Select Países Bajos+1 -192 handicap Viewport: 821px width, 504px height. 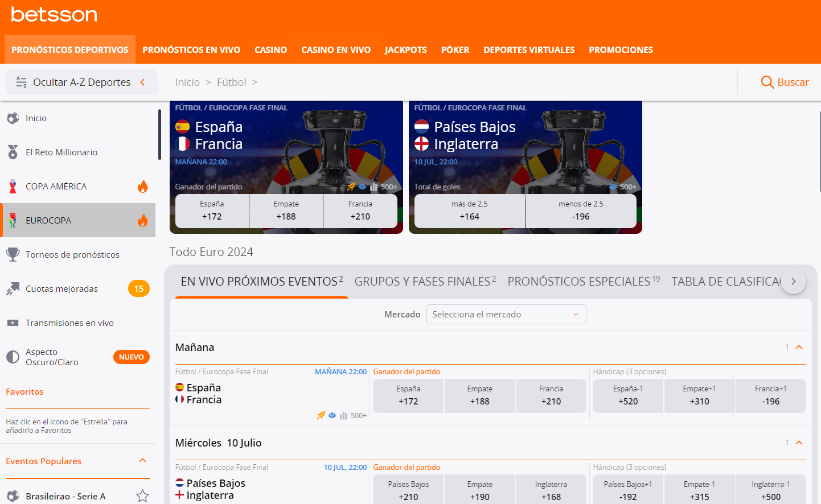pos(628,489)
